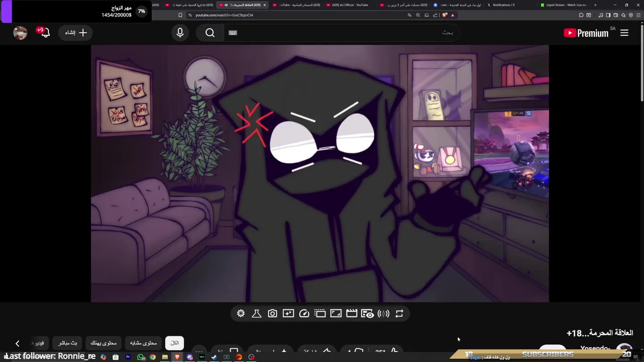644x362 pixels.
Task: Click the list-with-eye visibility icon
Action: 367,314
